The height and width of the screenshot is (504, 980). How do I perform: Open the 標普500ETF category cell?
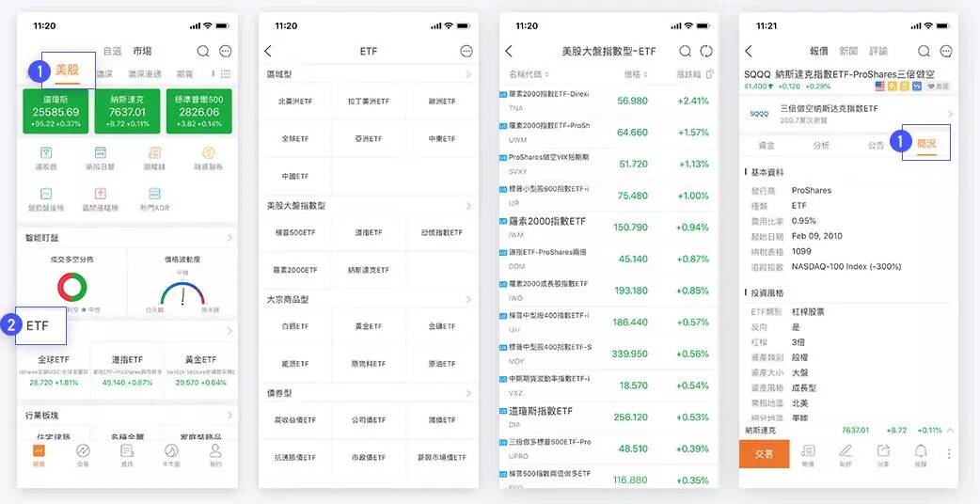coord(295,232)
